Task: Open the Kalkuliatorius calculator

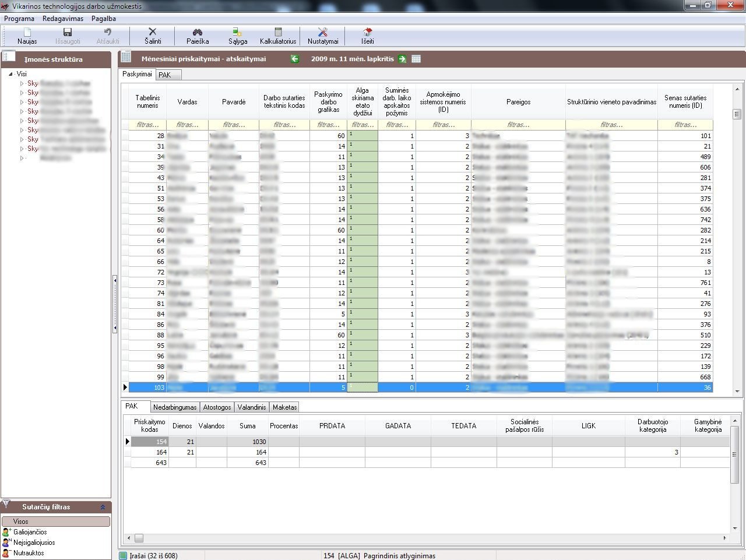Action: tap(278, 36)
